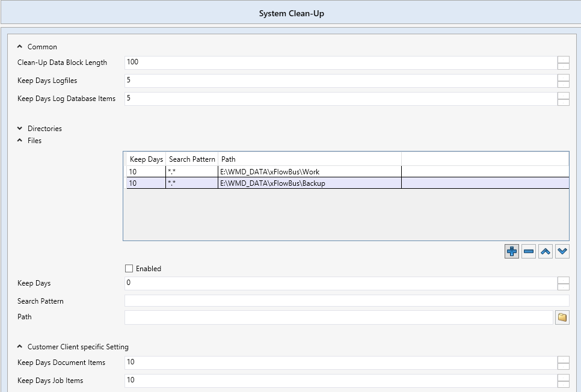Collapse the Files section
The width and height of the screenshot is (581, 392).
tap(20, 141)
